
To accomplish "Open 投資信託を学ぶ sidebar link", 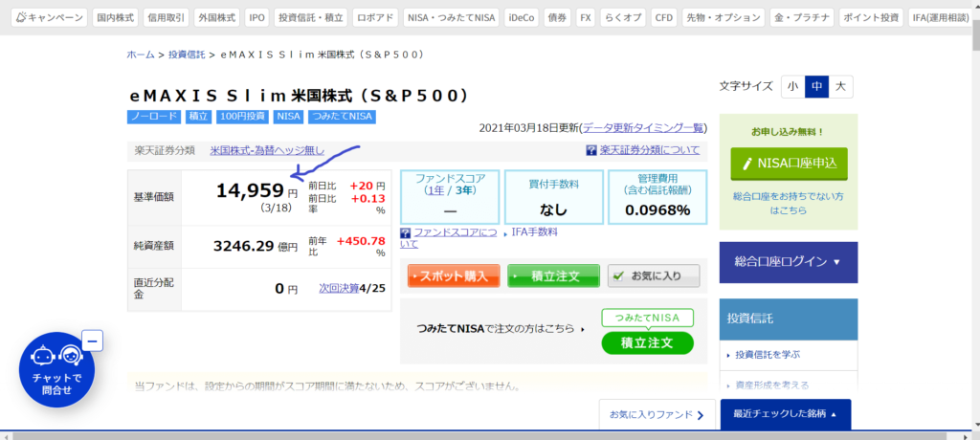I will [x=768, y=354].
